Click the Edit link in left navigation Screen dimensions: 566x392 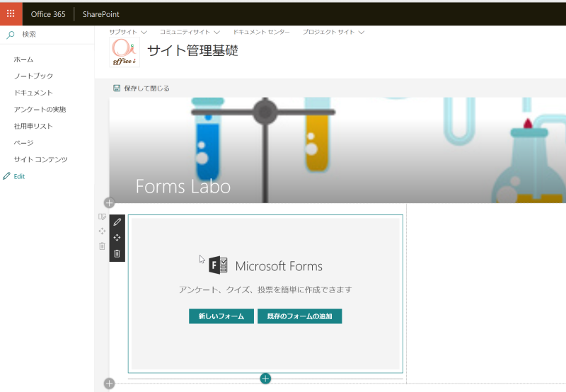click(x=19, y=176)
